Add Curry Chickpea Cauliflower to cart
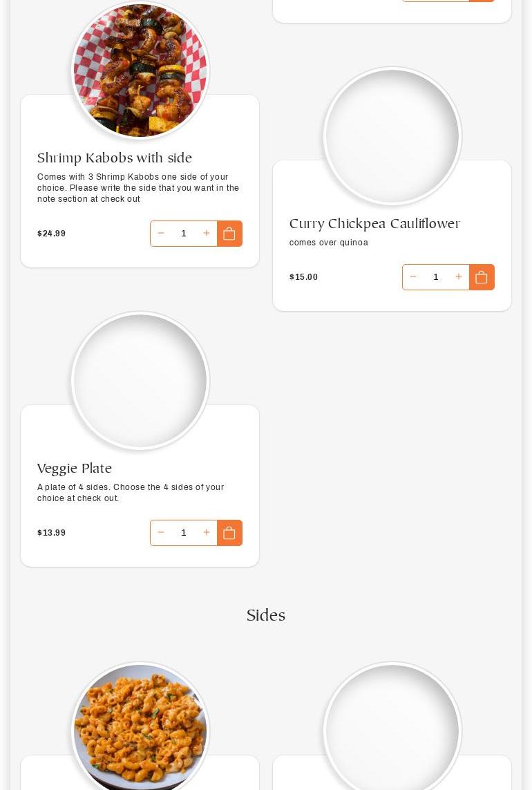Screen dimensions: 532x790 click(x=482, y=277)
